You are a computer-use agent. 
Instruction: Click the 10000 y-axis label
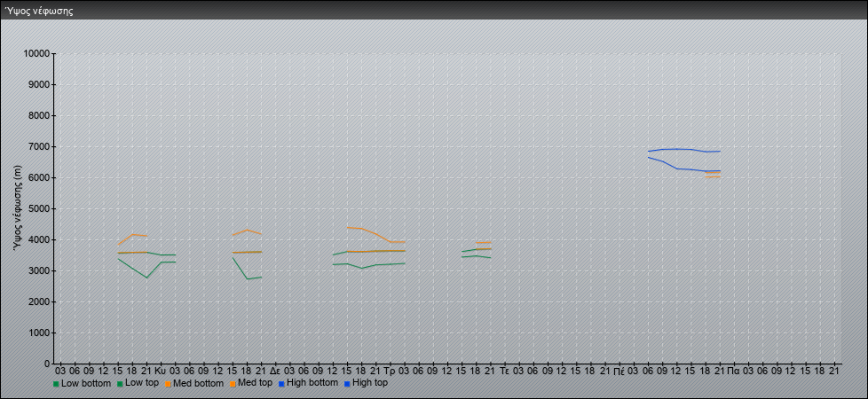[x=36, y=54]
